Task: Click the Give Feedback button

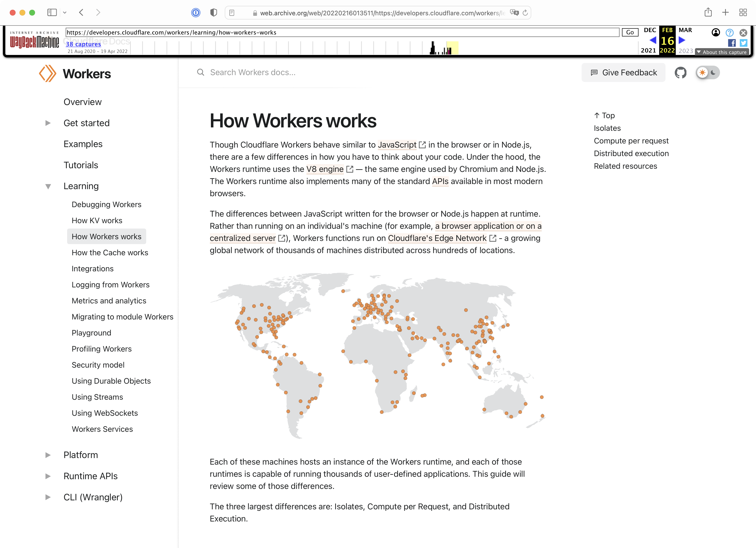Action: (x=623, y=73)
